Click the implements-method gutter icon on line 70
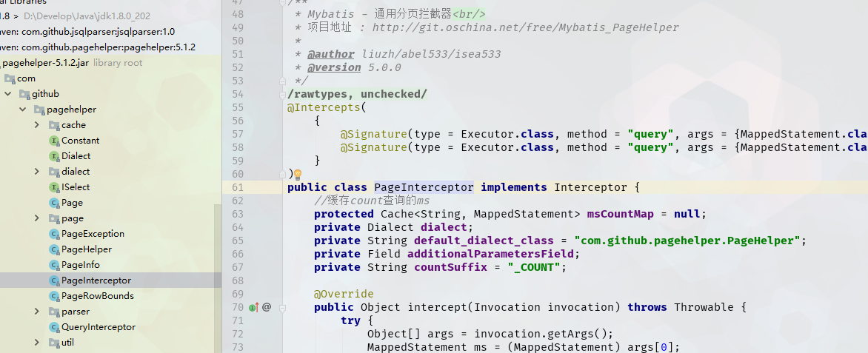The width and height of the screenshot is (868, 353). tap(254, 307)
